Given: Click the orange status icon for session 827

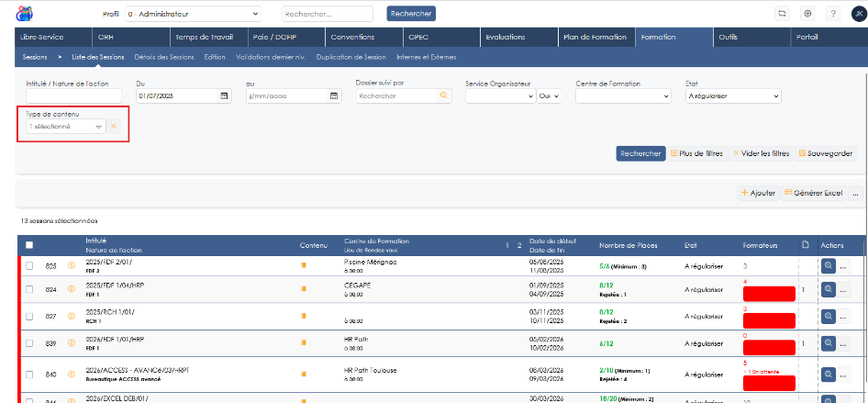Looking at the screenshot, I should click(71, 316).
